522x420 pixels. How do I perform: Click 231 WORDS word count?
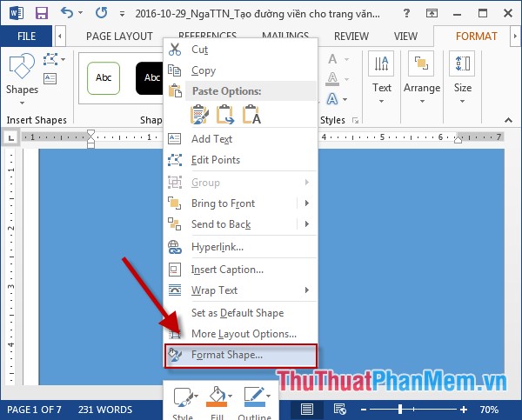tap(105, 410)
